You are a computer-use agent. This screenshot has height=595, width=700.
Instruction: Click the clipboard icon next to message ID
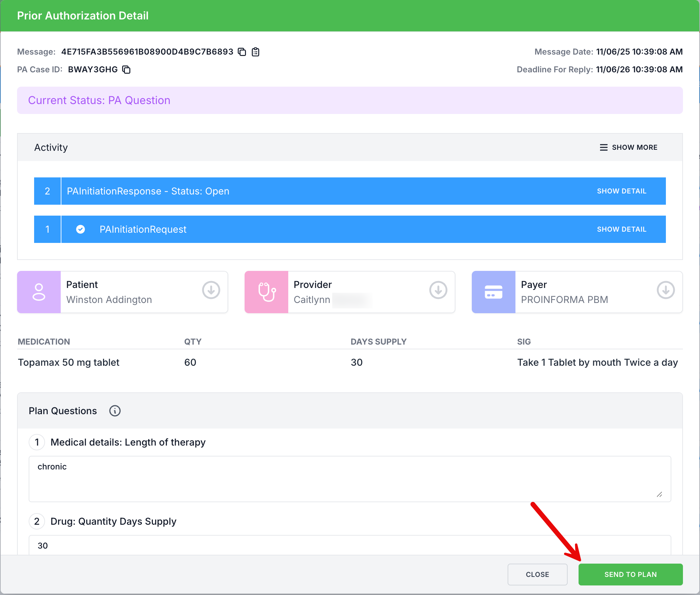coord(256,52)
